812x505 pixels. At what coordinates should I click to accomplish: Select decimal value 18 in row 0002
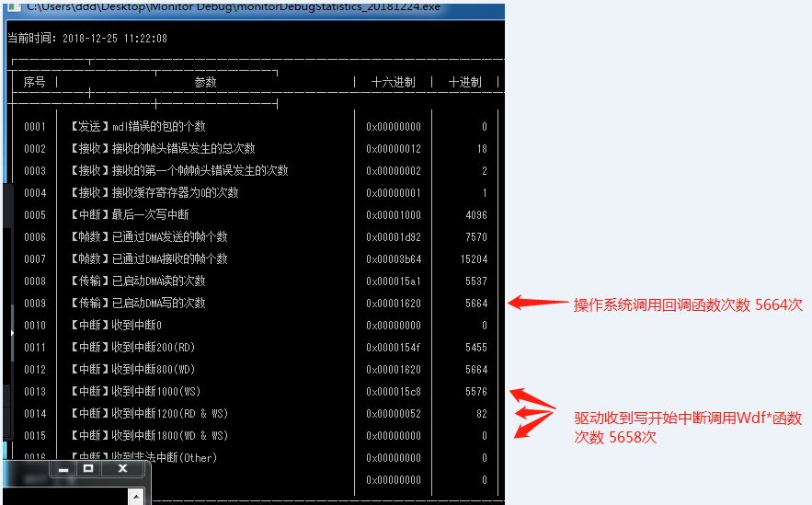482,149
